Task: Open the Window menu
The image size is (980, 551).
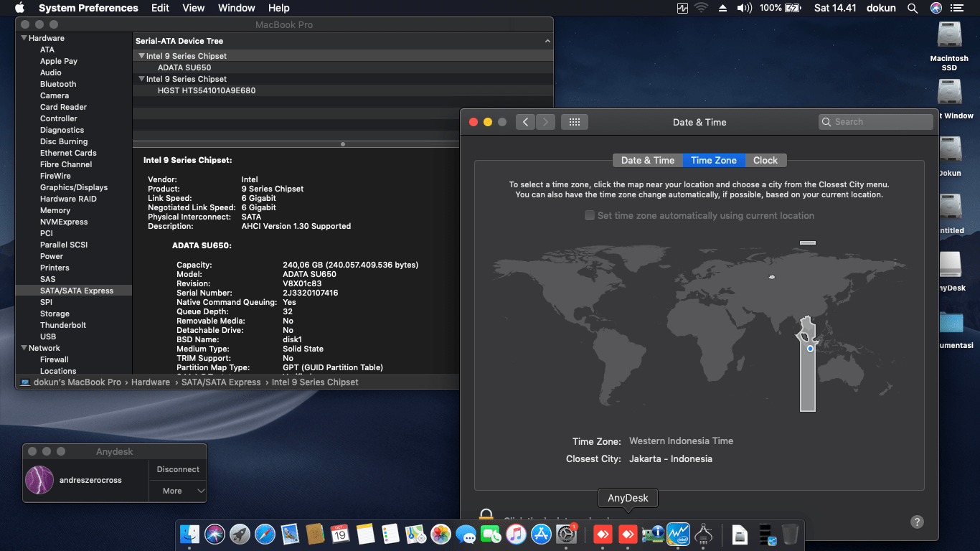Action: (236, 8)
